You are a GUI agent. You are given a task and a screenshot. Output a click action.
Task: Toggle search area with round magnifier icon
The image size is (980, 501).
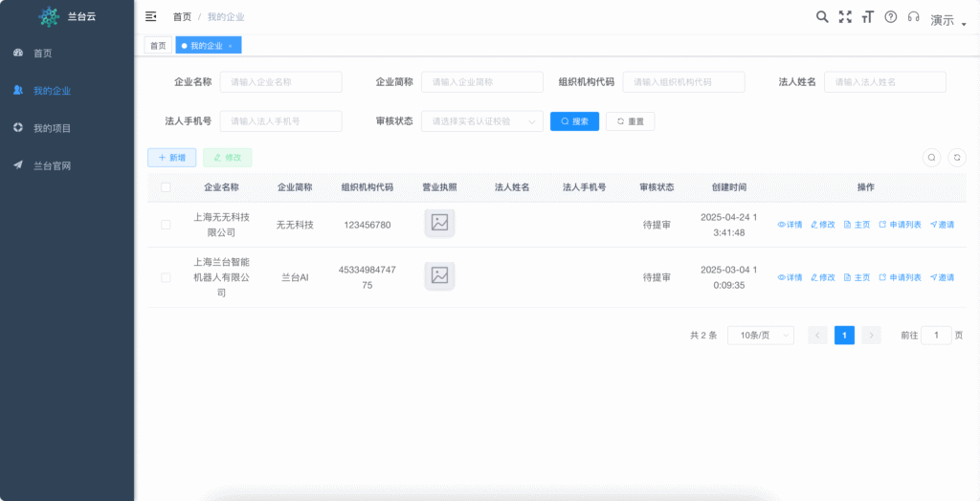[x=931, y=158]
